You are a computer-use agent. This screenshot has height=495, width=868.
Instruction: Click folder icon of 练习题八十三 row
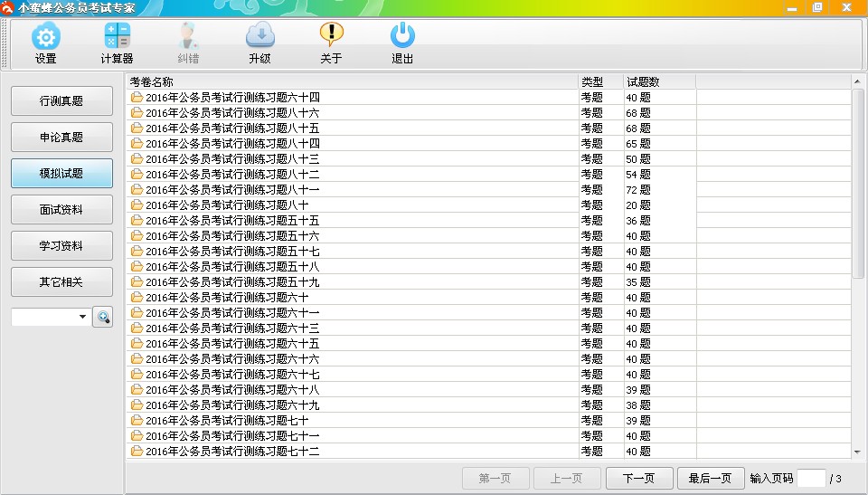(x=137, y=159)
